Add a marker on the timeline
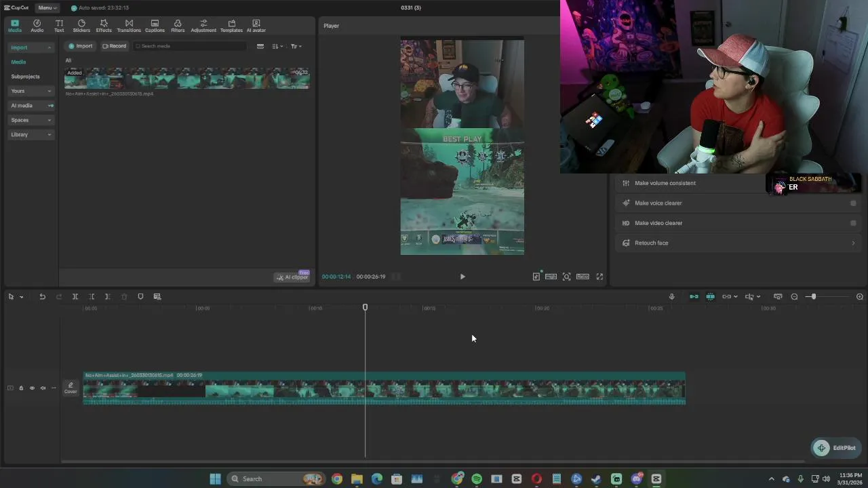Viewport: 868px width, 488px height. pos(140,297)
